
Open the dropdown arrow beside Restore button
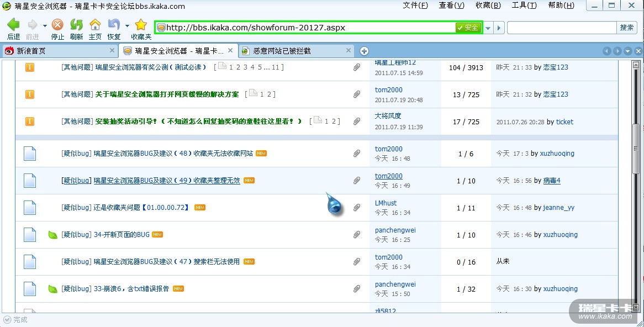coord(127,26)
